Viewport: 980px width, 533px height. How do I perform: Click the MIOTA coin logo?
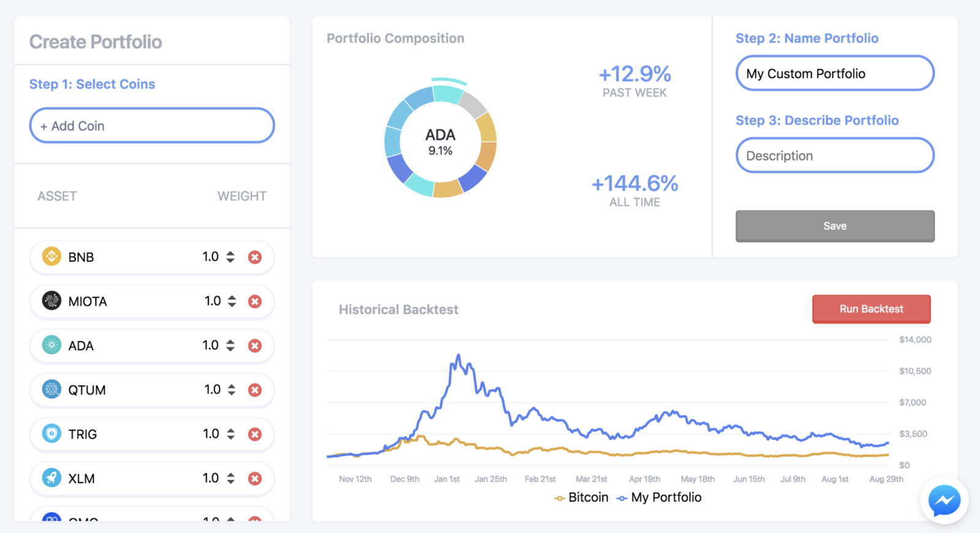click(x=51, y=300)
